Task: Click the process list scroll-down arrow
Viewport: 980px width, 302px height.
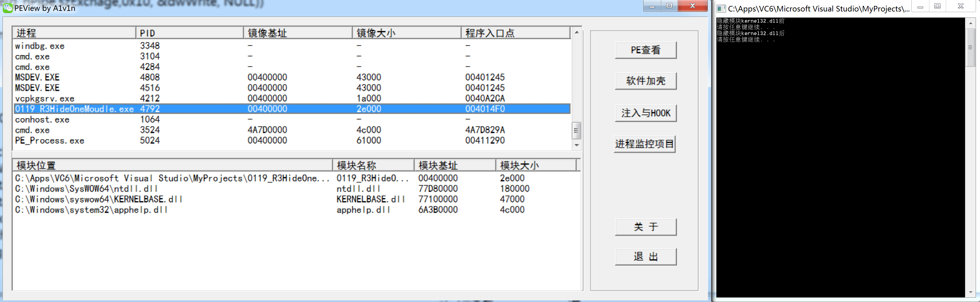Action: pos(577,145)
